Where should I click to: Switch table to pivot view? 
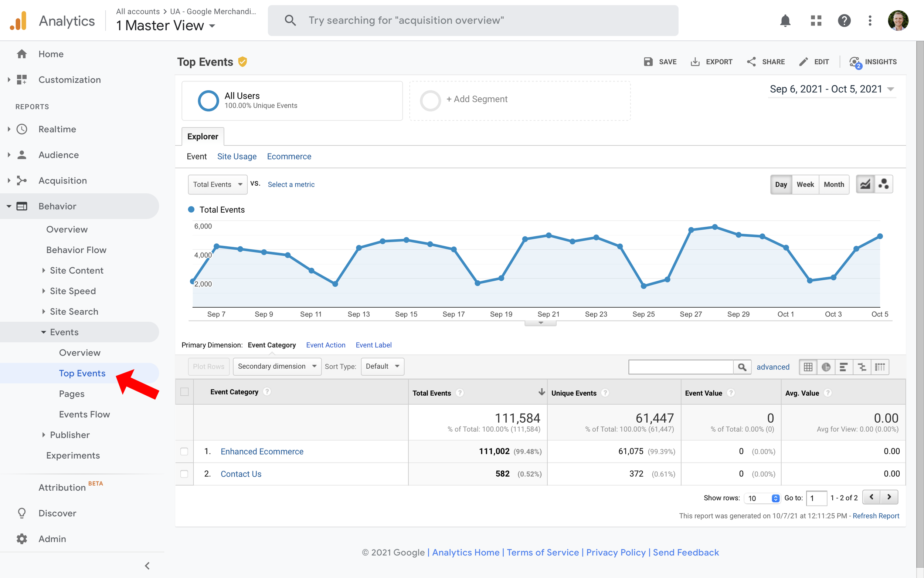point(880,366)
